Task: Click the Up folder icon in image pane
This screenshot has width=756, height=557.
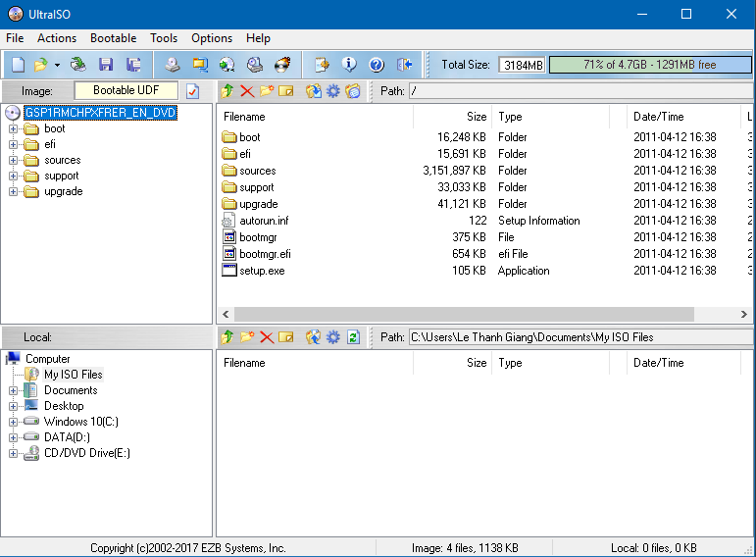Action: tap(227, 90)
